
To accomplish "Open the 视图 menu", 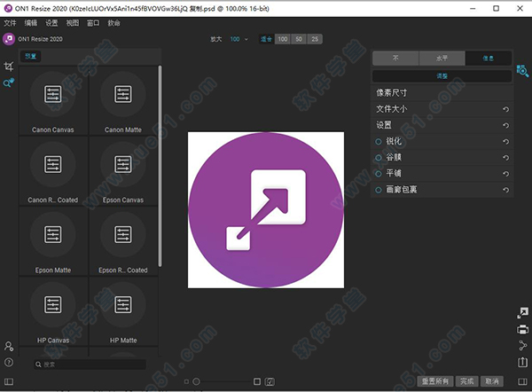I will (73, 23).
